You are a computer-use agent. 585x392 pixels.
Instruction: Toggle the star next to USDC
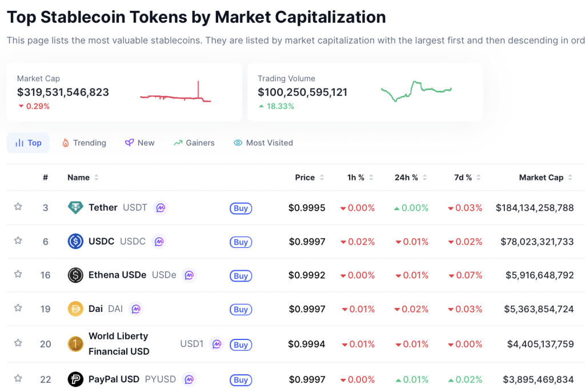[18, 241]
